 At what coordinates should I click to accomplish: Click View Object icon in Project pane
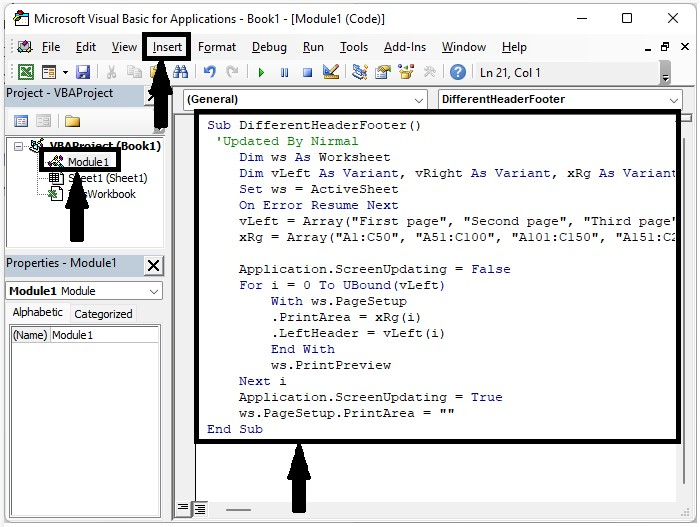pos(43,121)
